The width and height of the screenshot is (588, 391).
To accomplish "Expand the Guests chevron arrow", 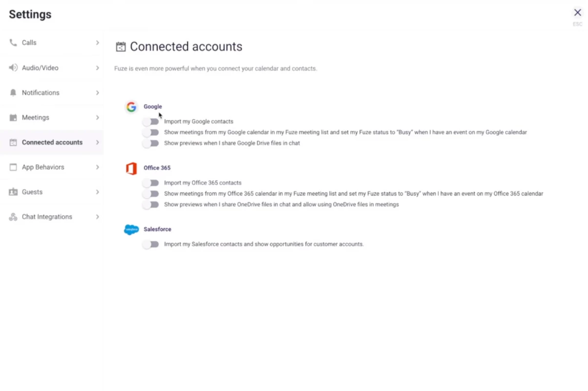I will [x=97, y=192].
